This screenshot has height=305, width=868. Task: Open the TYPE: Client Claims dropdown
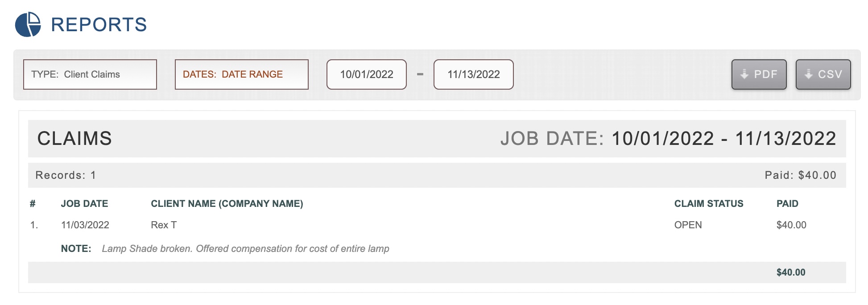90,74
